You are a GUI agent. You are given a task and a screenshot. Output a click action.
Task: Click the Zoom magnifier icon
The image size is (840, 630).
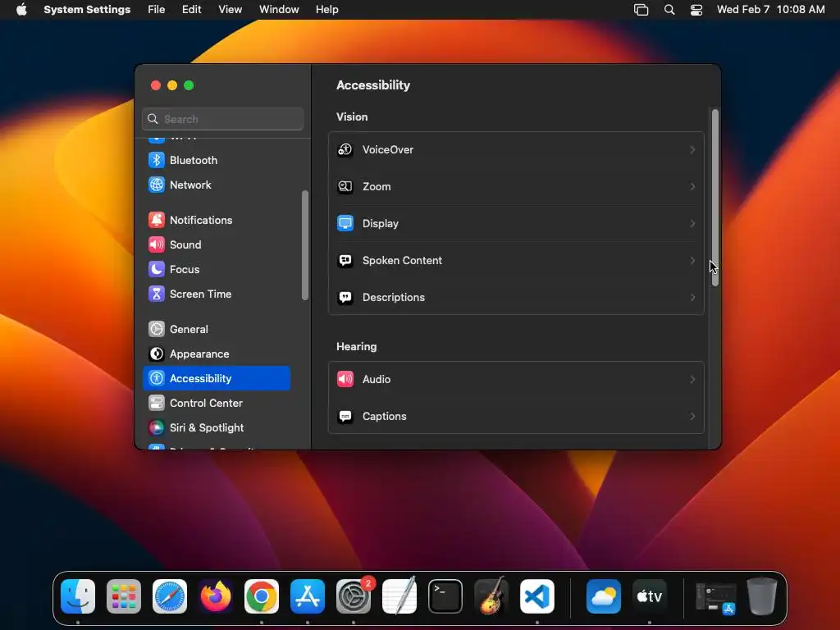click(x=345, y=187)
